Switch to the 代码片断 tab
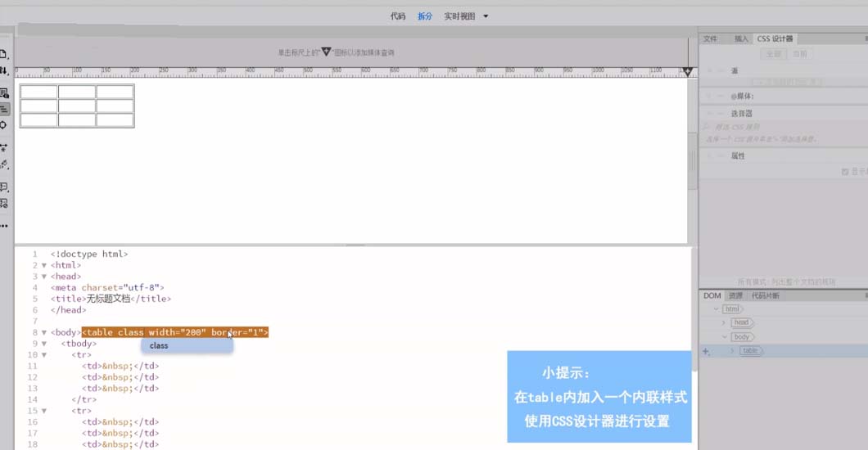868x450 pixels. click(766, 295)
